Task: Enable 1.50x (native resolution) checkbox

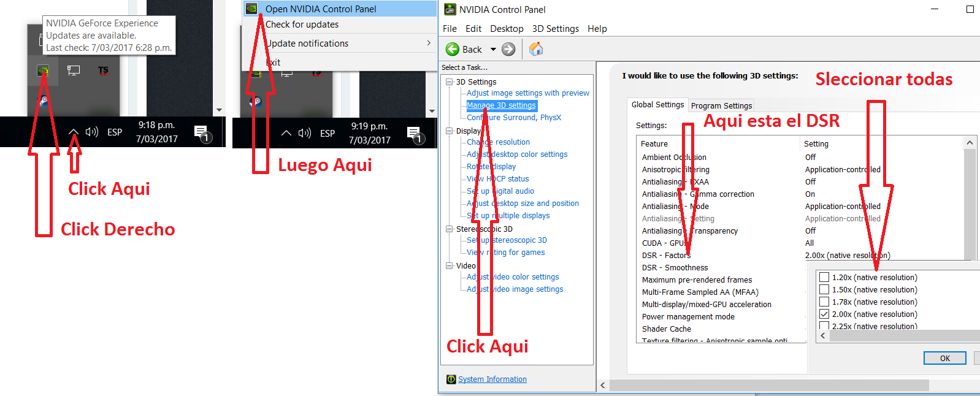Action: click(824, 289)
